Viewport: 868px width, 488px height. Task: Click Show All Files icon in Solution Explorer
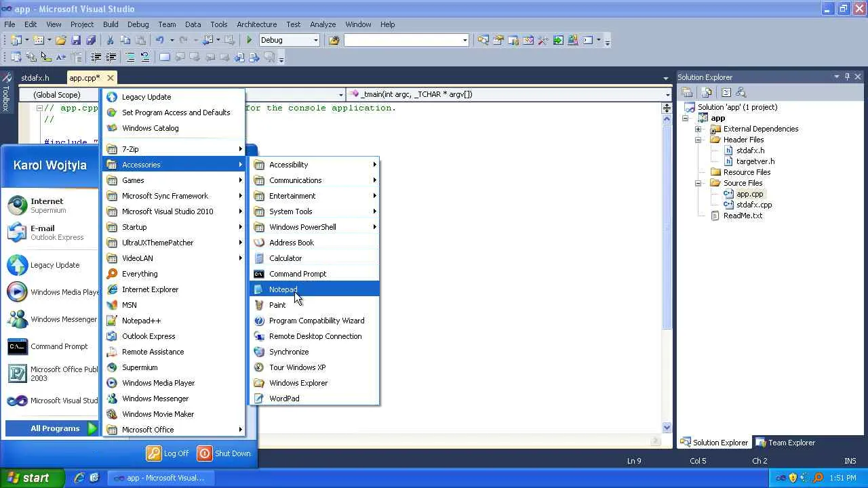pos(707,92)
